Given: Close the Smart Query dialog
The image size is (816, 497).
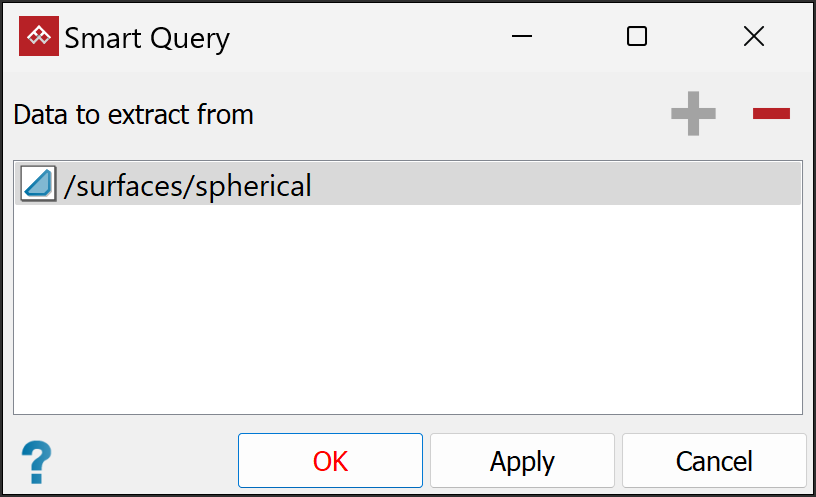Looking at the screenshot, I should [754, 37].
